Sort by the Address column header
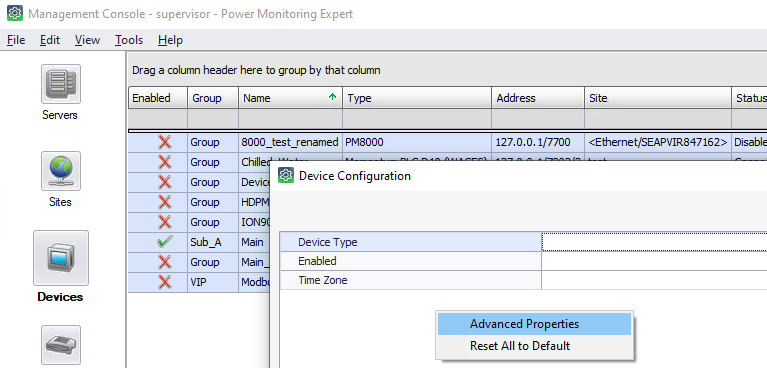The height and width of the screenshot is (368, 767). (x=538, y=98)
